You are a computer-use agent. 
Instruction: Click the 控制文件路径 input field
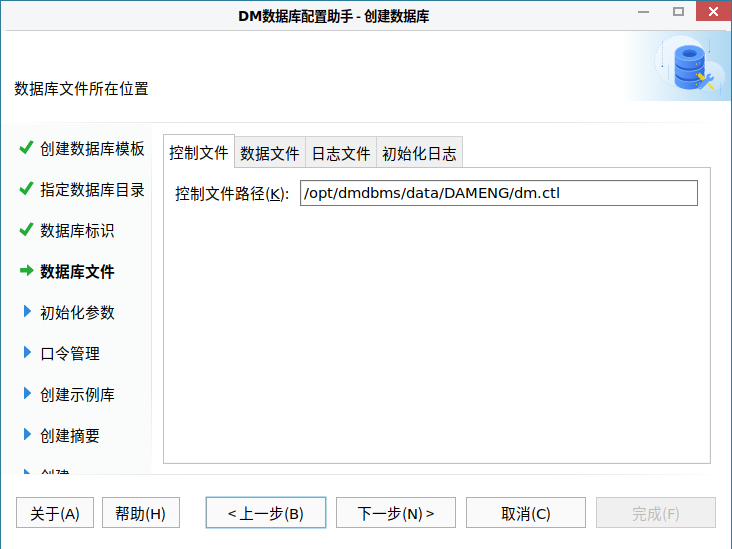499,193
